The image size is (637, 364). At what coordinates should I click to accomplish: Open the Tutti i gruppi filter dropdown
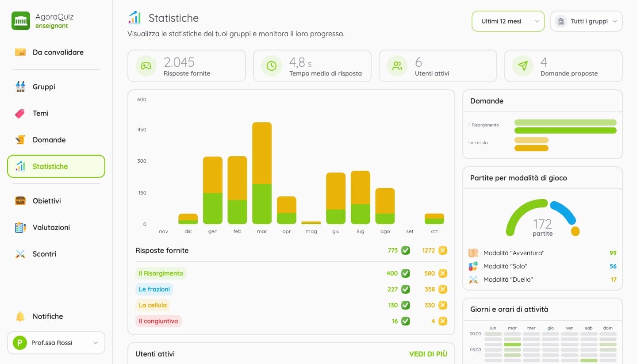pos(587,21)
